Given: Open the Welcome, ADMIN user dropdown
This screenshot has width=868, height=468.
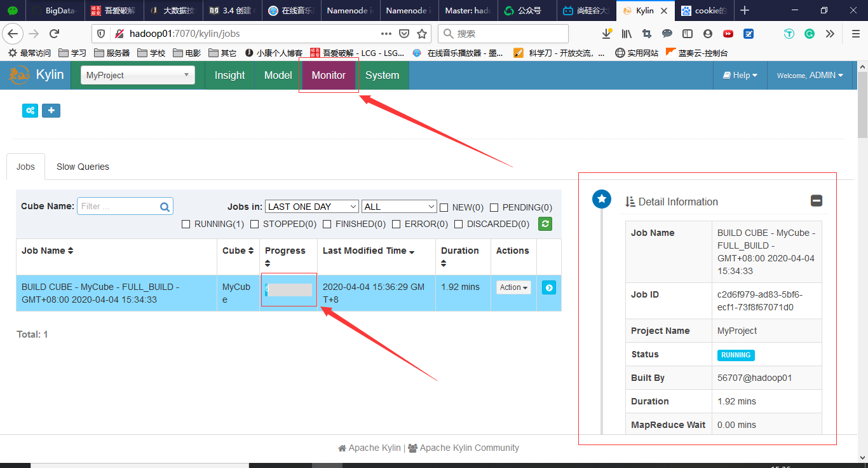Looking at the screenshot, I should (x=810, y=75).
